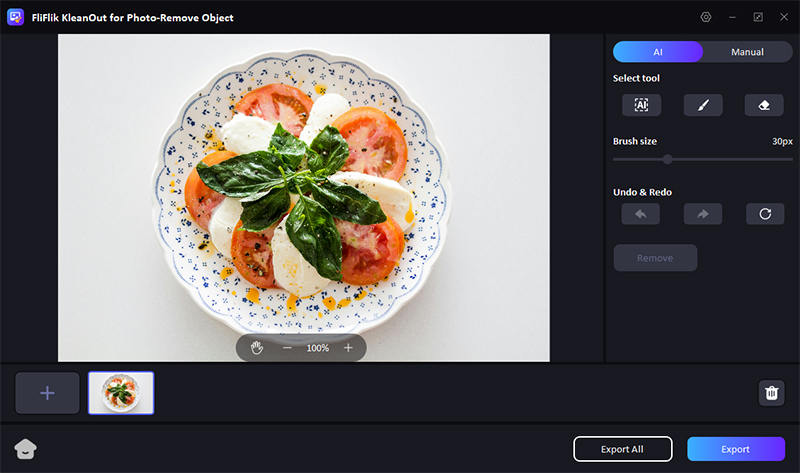Click the Redo arrow button
The width and height of the screenshot is (800, 473).
pyautogui.click(x=703, y=214)
